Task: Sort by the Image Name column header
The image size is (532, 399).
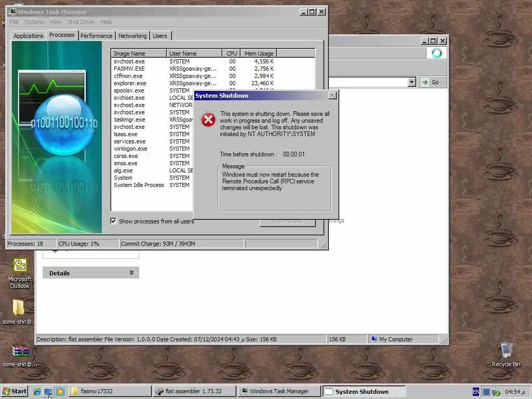Action: coord(139,54)
